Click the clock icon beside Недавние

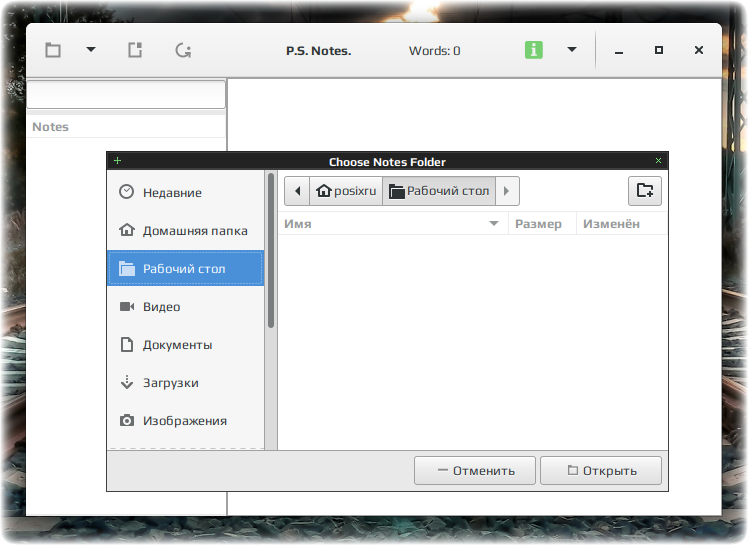126,192
